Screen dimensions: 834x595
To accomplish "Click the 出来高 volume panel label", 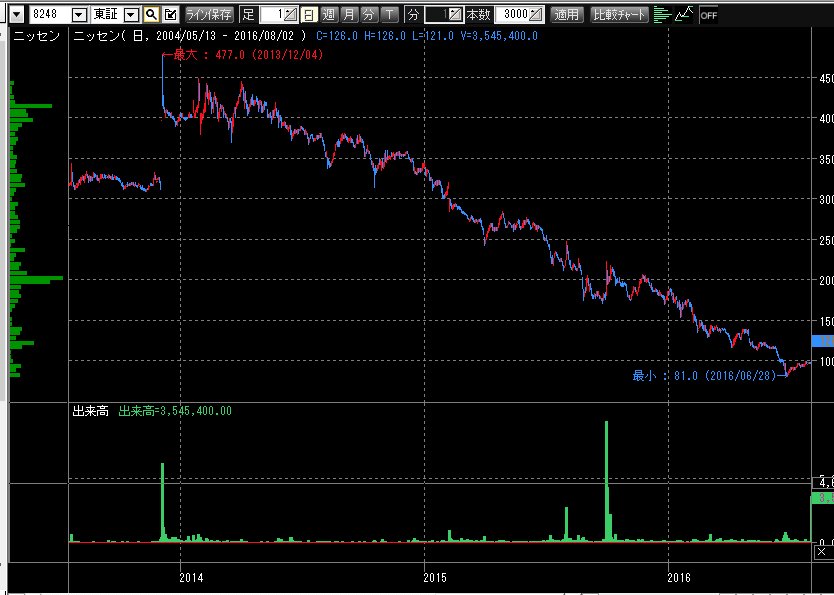I will pyautogui.click(x=90, y=411).
